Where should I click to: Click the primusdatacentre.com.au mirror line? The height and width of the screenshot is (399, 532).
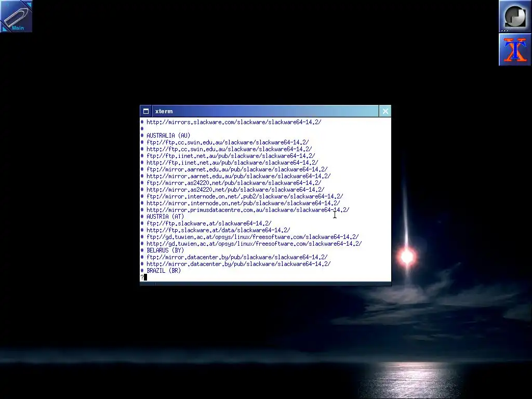point(245,210)
